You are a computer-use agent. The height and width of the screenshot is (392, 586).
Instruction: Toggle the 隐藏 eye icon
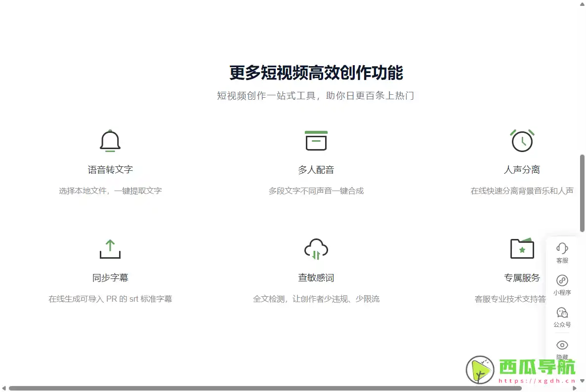[562, 345]
